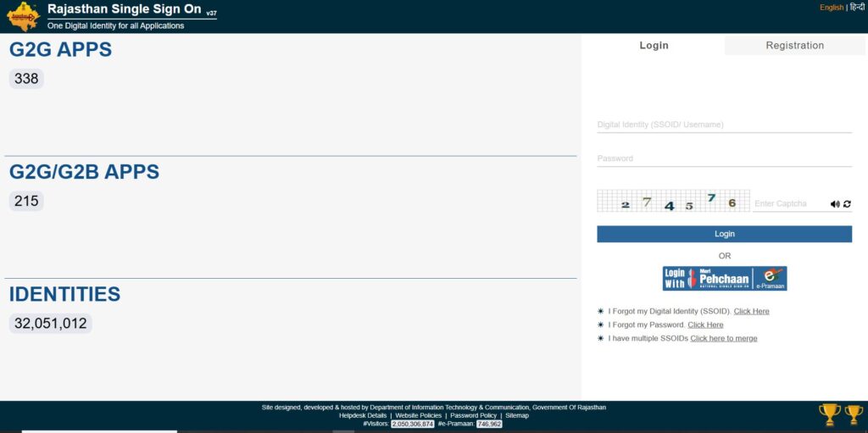Play the audio captcha speaker icon
Screen dimensions: 868x433
coord(835,204)
